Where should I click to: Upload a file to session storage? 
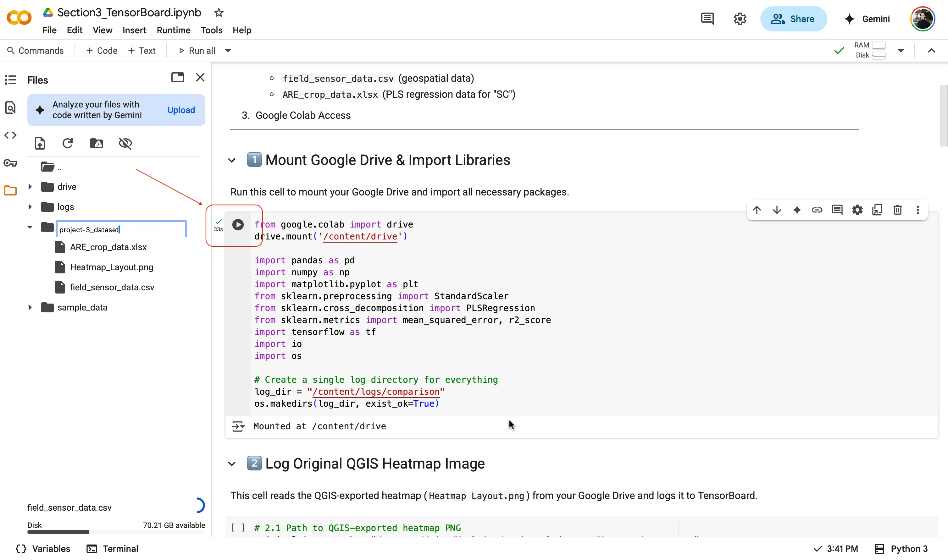[40, 143]
